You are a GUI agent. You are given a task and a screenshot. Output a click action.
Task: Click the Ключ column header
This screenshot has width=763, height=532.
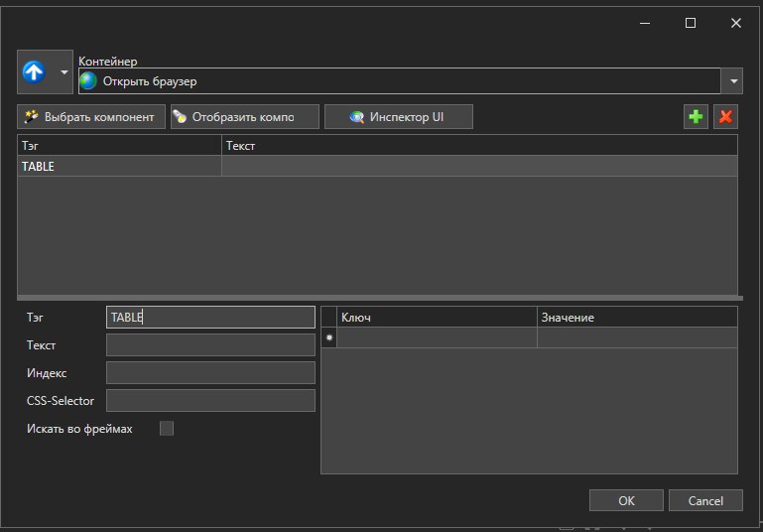(x=437, y=317)
